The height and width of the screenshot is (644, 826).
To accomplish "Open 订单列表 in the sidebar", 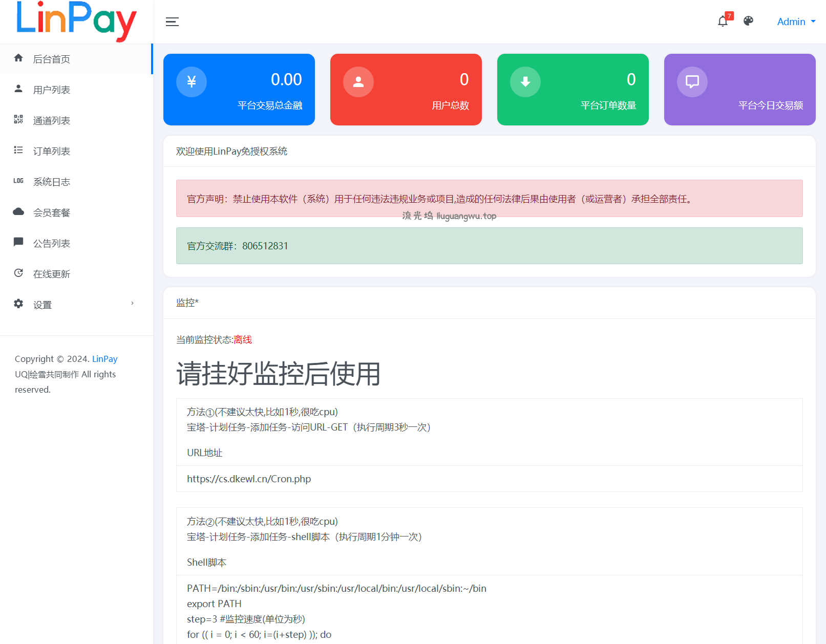I will (52, 151).
